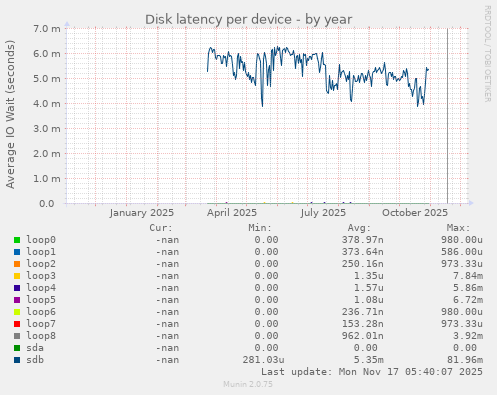Click the loop5 purple legend swatch
Image resolution: width=497 pixels, height=395 pixels.
(x=17, y=300)
